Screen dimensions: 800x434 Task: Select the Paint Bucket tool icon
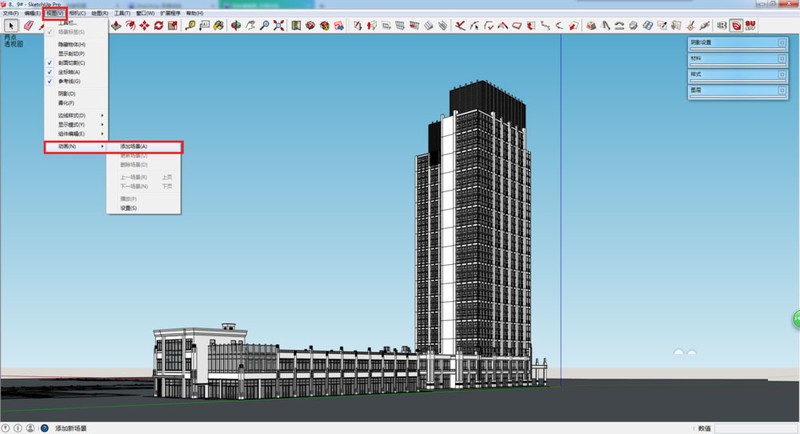click(218, 25)
